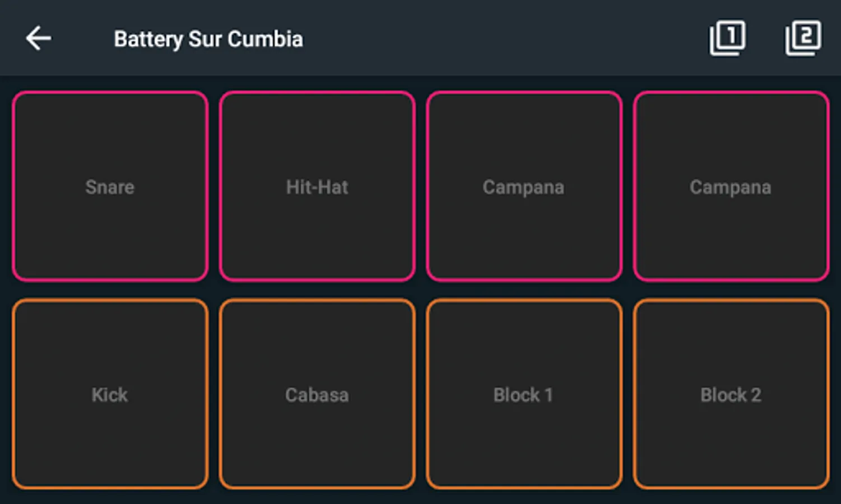Select the layer icon numbered 2
841x504 pixels.
[802, 38]
